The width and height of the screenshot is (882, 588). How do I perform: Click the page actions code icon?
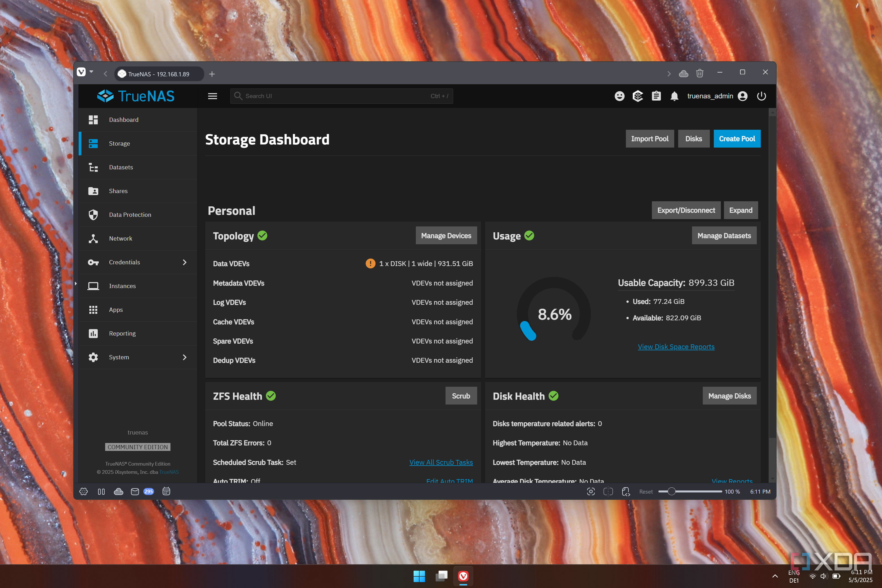(626, 491)
